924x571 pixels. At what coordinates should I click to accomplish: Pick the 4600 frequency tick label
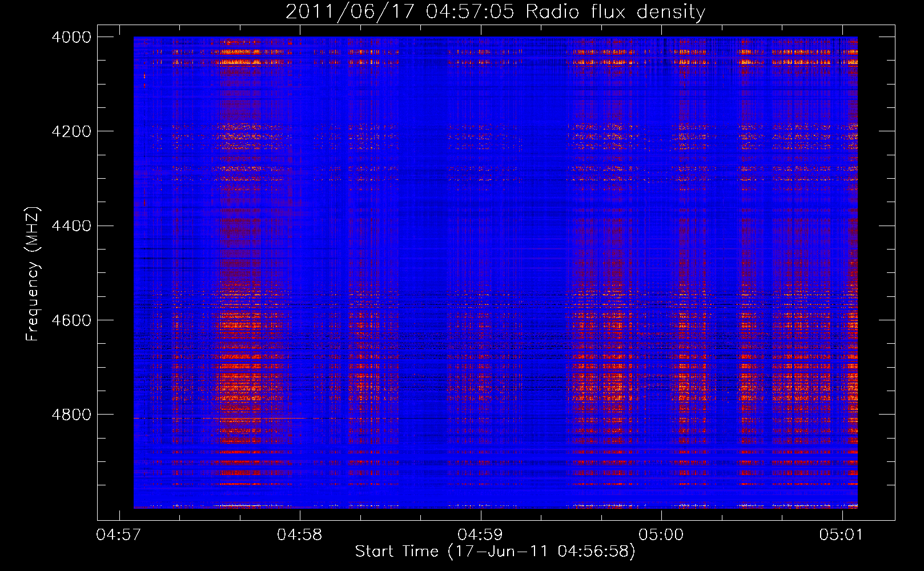71,320
